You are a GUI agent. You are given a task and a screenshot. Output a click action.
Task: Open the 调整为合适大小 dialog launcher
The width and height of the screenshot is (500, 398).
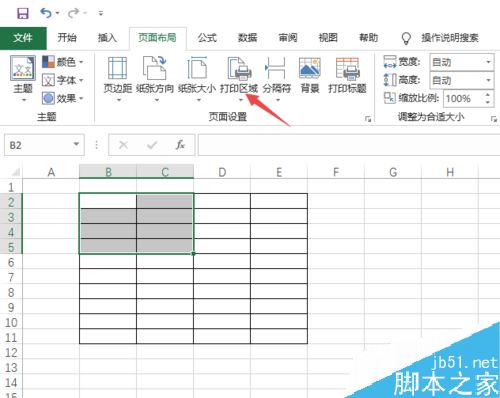tap(494, 119)
